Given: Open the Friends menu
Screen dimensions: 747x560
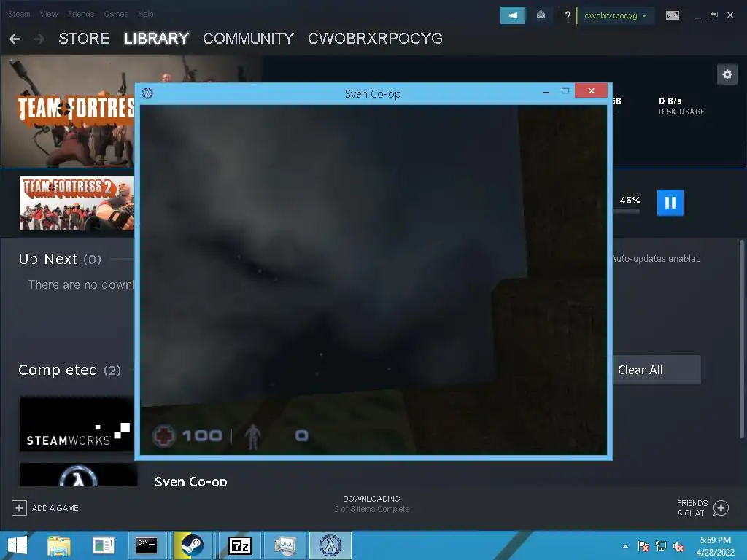Looking at the screenshot, I should (x=80, y=14).
